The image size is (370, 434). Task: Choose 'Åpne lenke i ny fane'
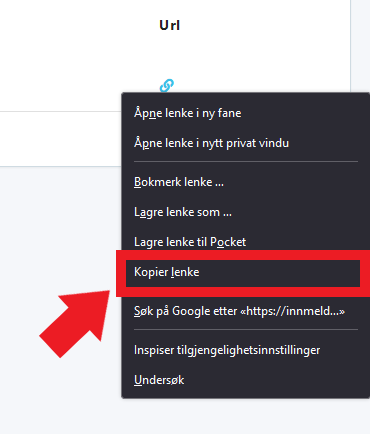[246, 113]
